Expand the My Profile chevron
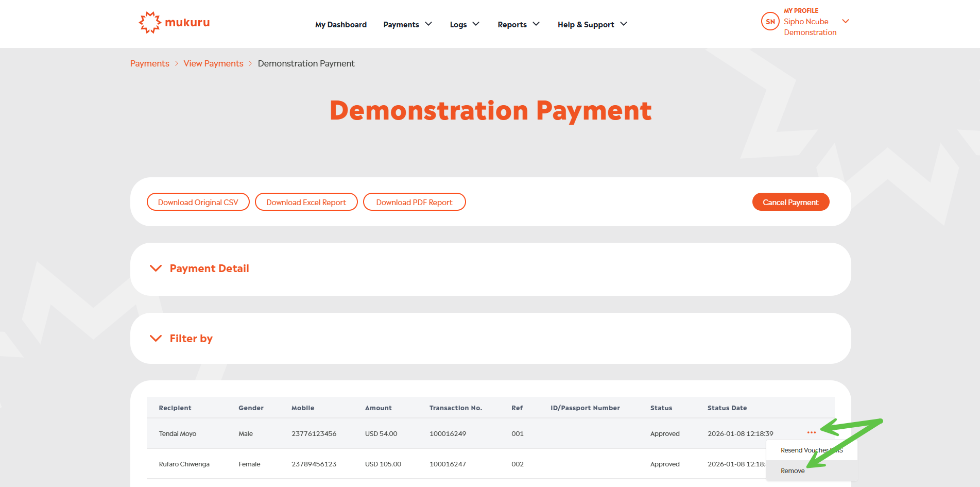 pos(845,21)
